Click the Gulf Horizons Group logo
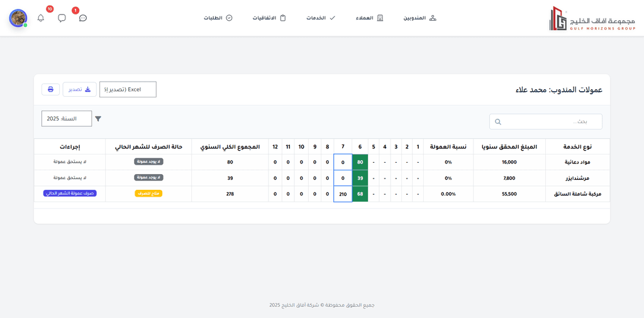 pos(592,18)
